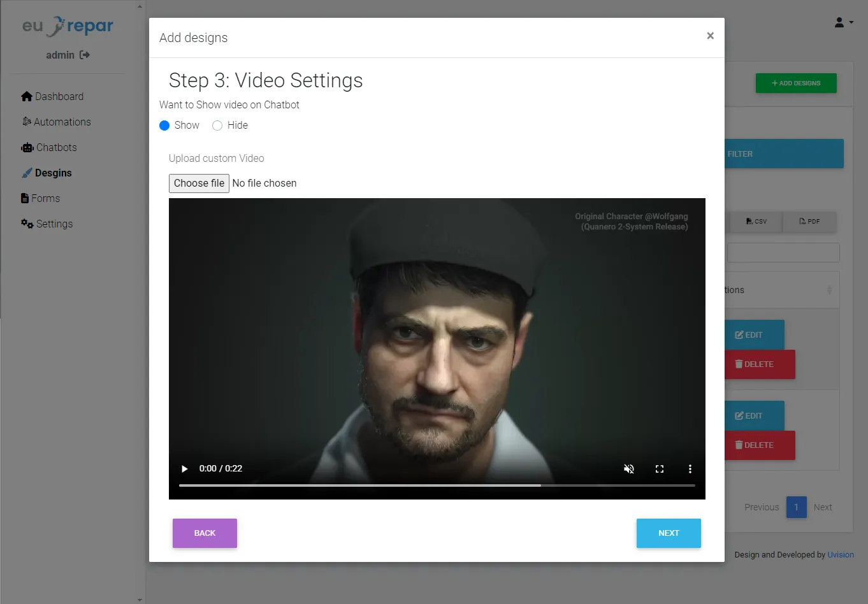Click the Previous pagination link
The width and height of the screenshot is (868, 604).
coord(762,507)
